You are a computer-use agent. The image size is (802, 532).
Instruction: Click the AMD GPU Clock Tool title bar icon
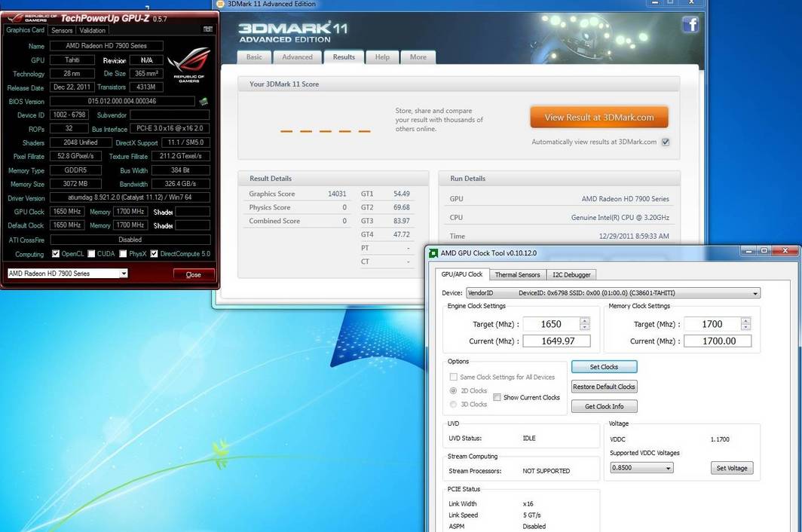pos(433,251)
